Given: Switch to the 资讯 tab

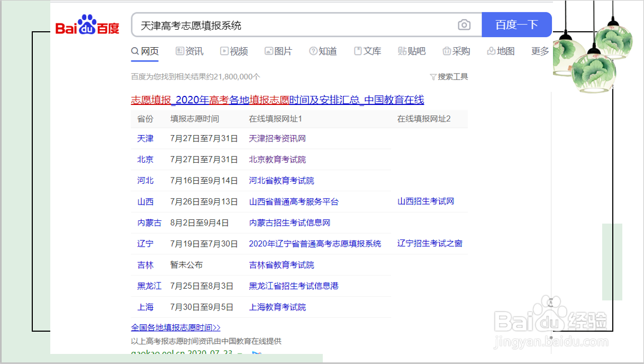Looking at the screenshot, I should coord(189,51).
